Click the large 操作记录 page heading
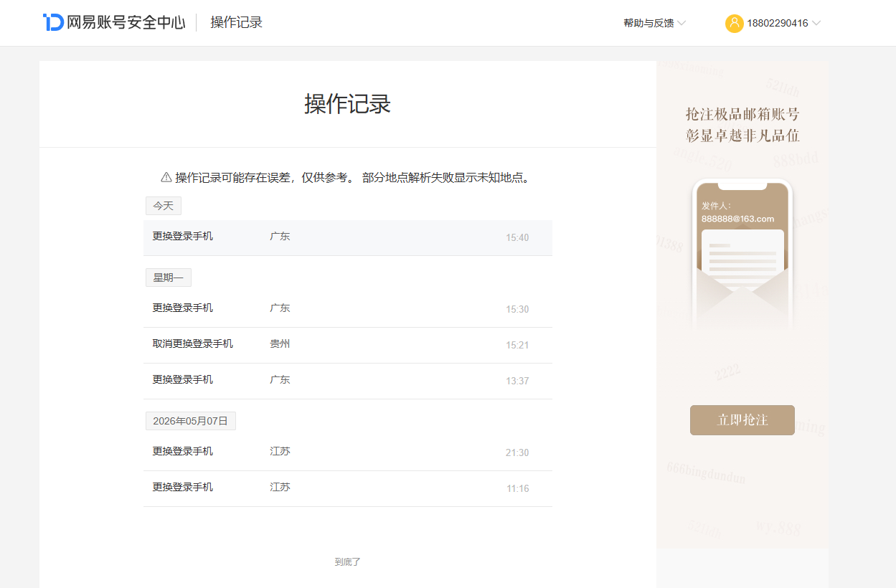This screenshot has height=588, width=896. click(x=347, y=104)
